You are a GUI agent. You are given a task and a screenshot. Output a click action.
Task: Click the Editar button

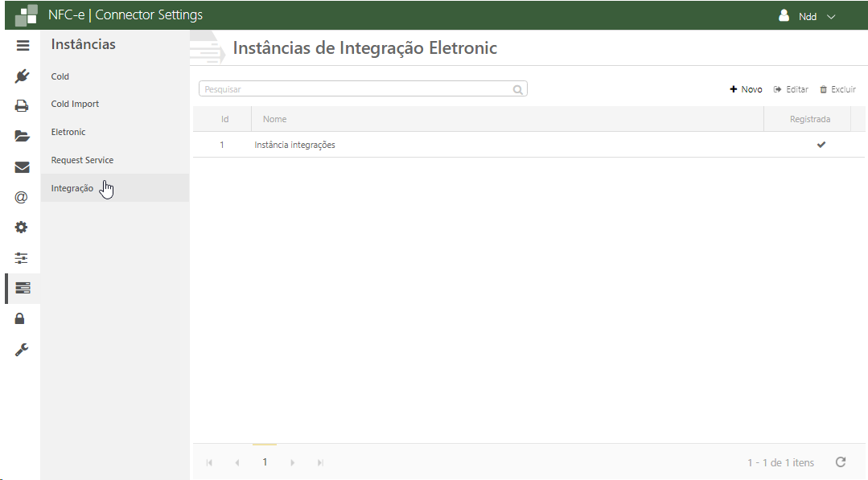pyautogui.click(x=791, y=89)
